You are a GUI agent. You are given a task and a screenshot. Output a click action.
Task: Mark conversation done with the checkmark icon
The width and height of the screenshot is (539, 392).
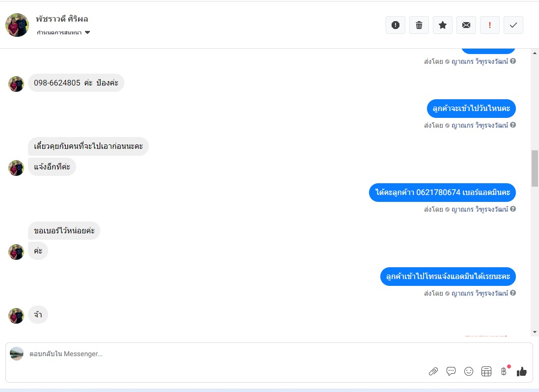(x=513, y=25)
